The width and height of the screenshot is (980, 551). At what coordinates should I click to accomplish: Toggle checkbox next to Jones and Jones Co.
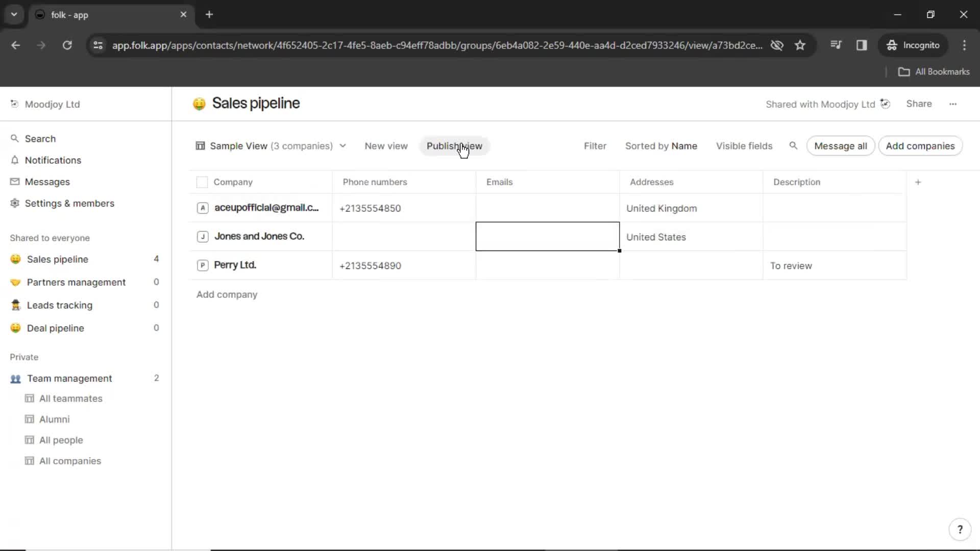202,236
